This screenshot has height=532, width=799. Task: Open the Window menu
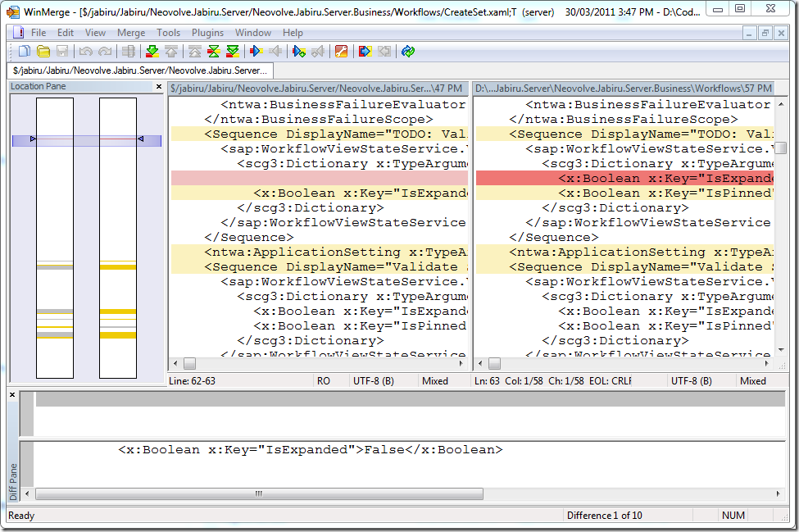[252, 33]
